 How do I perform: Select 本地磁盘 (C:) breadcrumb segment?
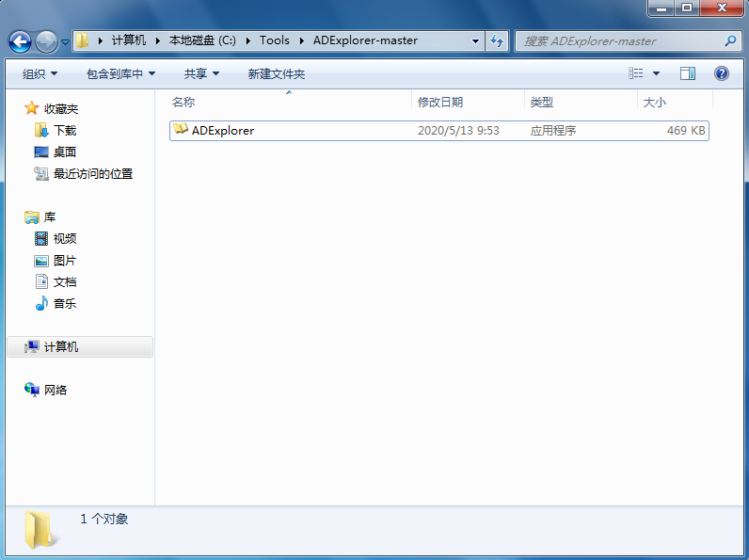[202, 40]
